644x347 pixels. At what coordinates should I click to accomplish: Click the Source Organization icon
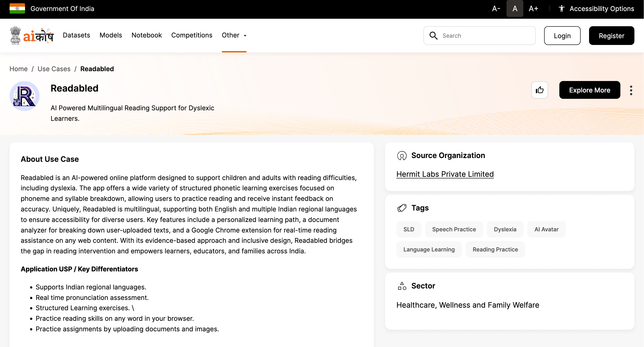402,156
